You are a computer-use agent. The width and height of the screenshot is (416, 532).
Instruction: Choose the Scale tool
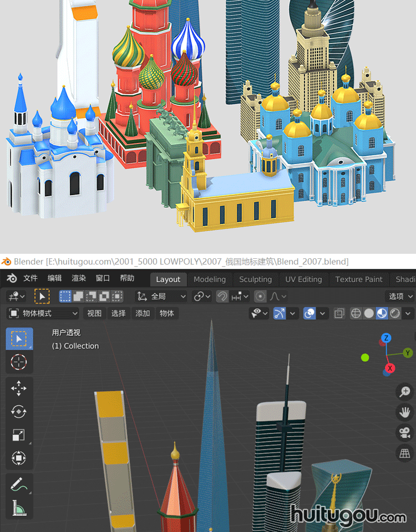pyautogui.click(x=19, y=435)
